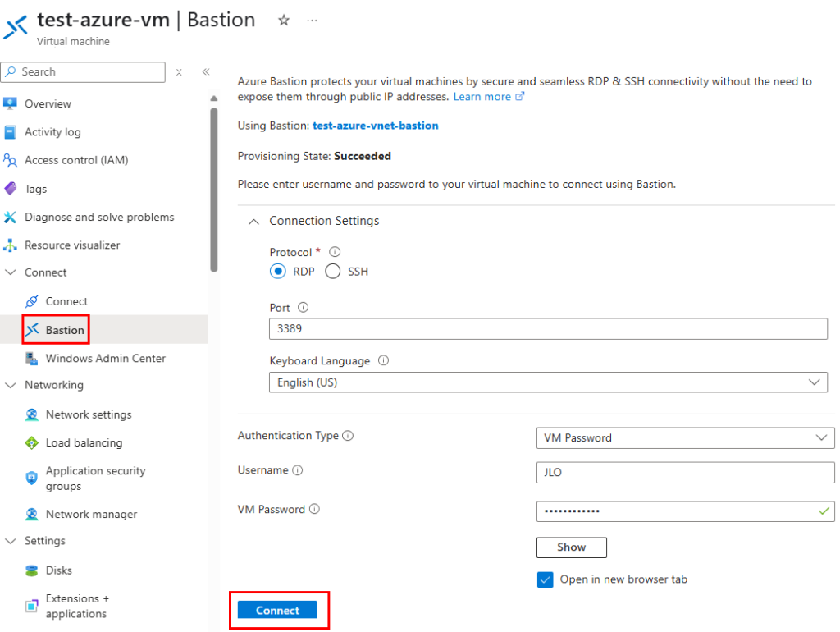840x632 pixels.
Task: Collapse the sidebar with double chevron icon
Action: 206,72
